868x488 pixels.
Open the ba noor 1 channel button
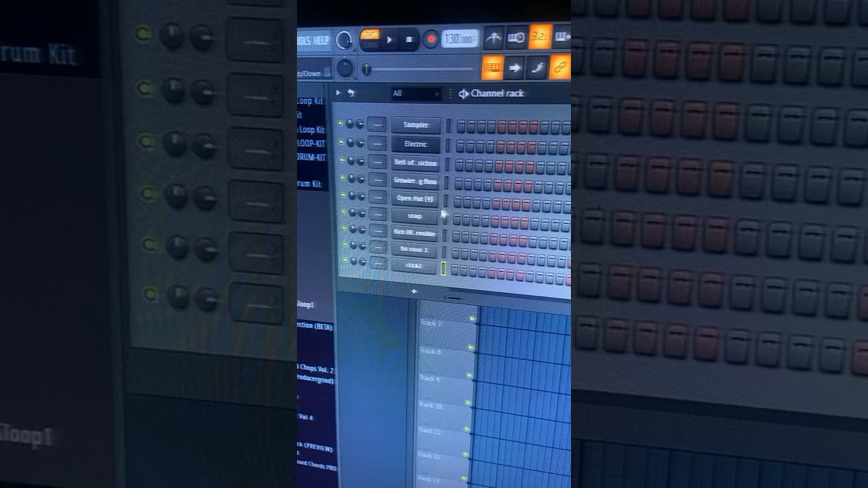pos(414,249)
